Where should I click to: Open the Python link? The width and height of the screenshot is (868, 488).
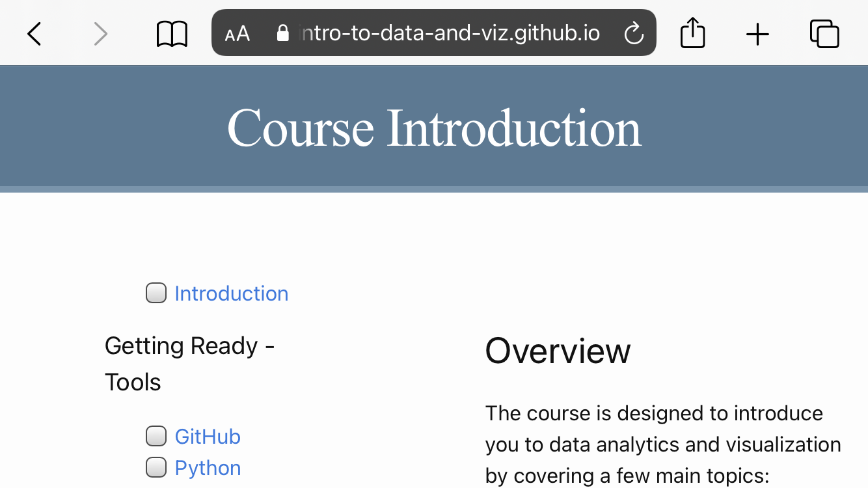[208, 468]
